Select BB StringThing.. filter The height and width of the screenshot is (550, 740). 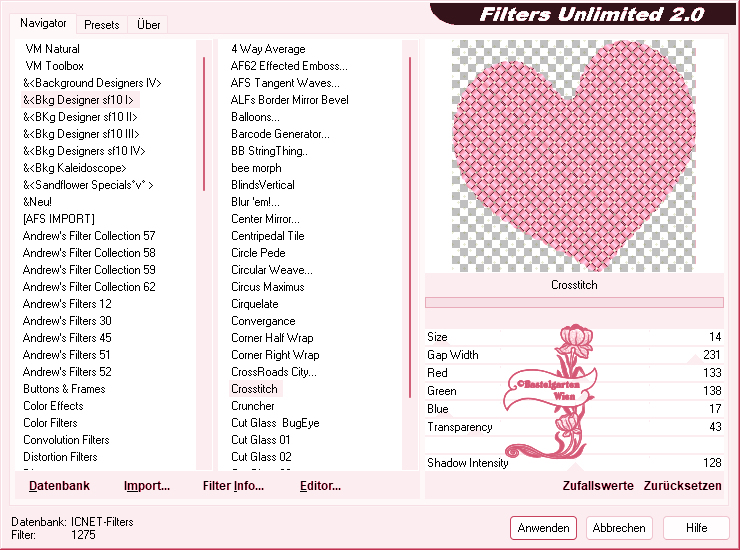[269, 151]
